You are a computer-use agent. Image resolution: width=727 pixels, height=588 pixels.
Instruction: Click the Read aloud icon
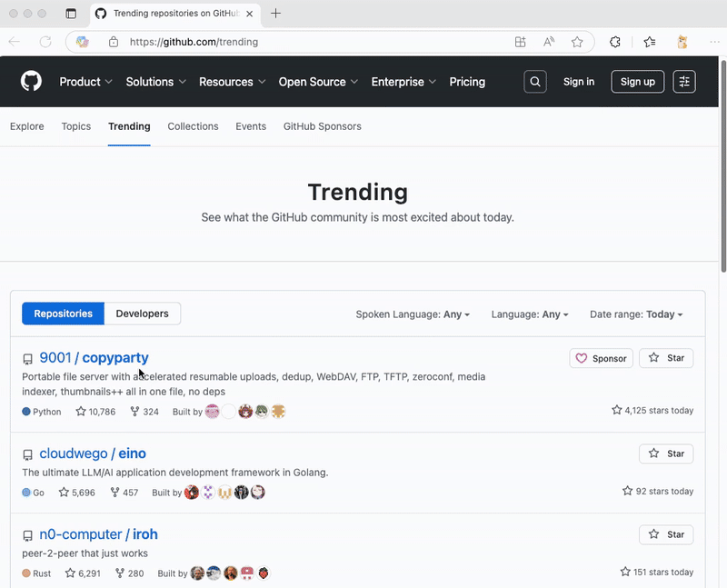[x=549, y=42]
